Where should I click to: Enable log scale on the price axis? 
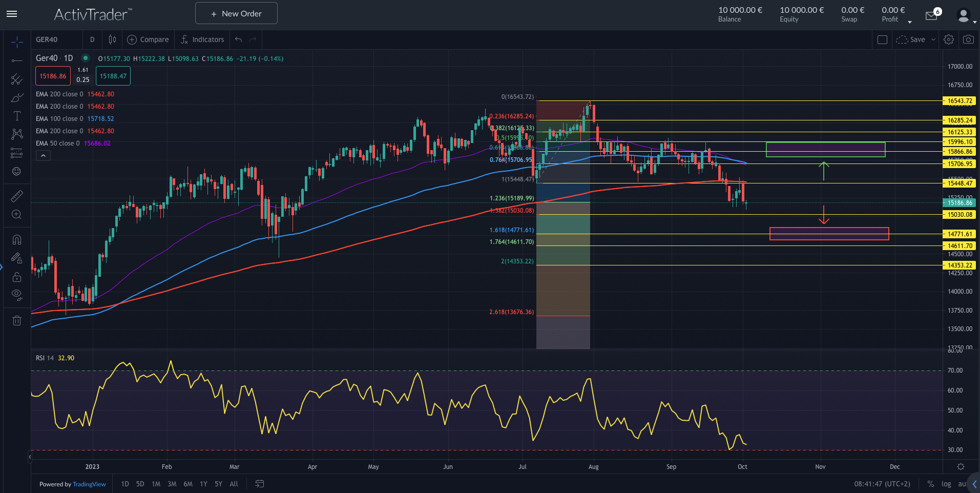pyautogui.click(x=946, y=484)
